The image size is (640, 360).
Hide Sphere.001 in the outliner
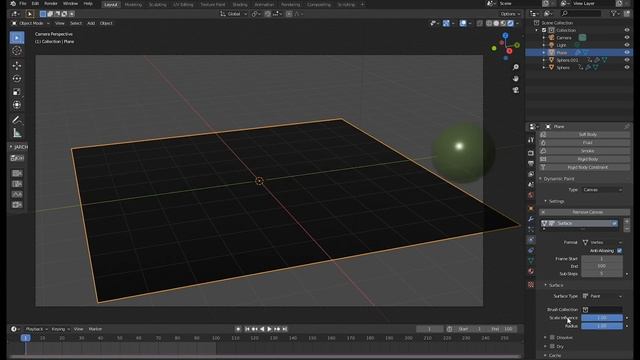[627, 60]
